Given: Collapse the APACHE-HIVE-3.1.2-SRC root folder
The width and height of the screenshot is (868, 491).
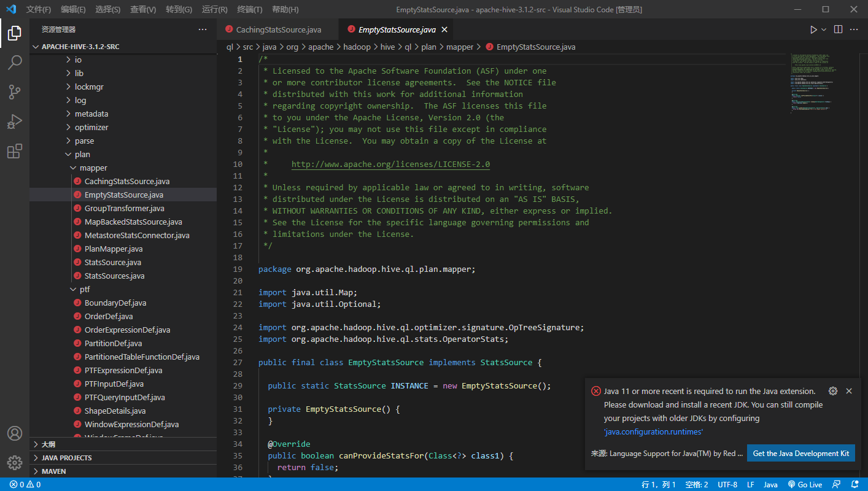Looking at the screenshot, I should coord(123,46).
